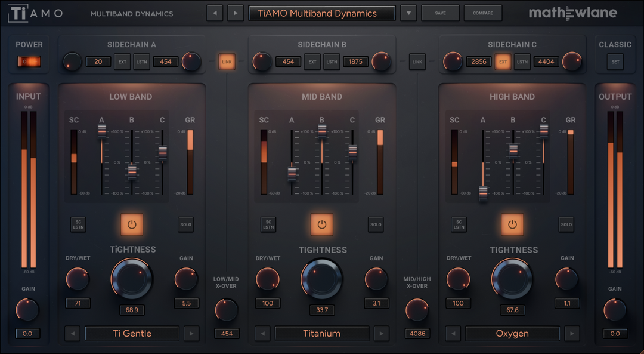644x354 pixels.
Task: Click the SAVE button
Action: point(440,13)
